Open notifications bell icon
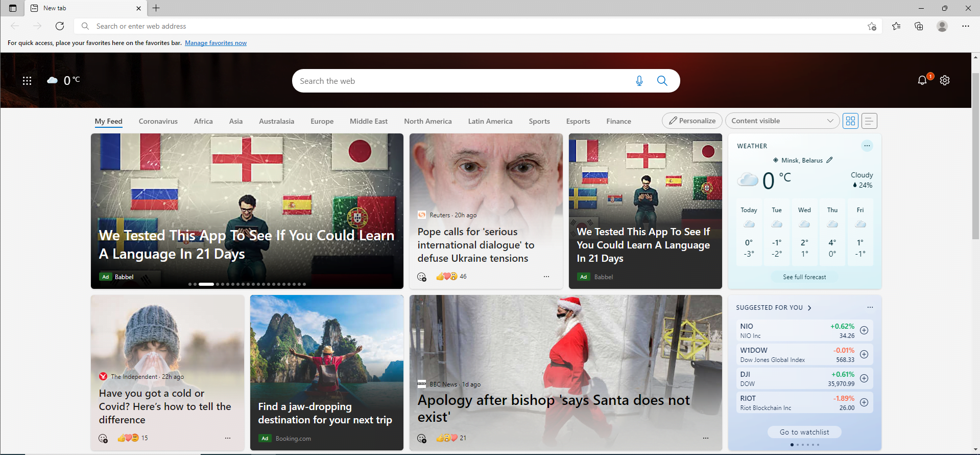This screenshot has width=980, height=455. tap(922, 80)
